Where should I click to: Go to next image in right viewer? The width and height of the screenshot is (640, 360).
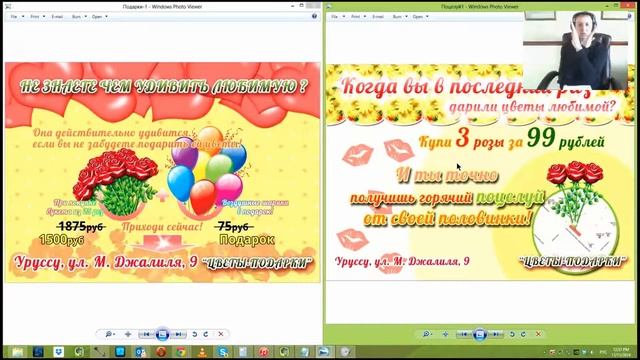[x=496, y=334]
